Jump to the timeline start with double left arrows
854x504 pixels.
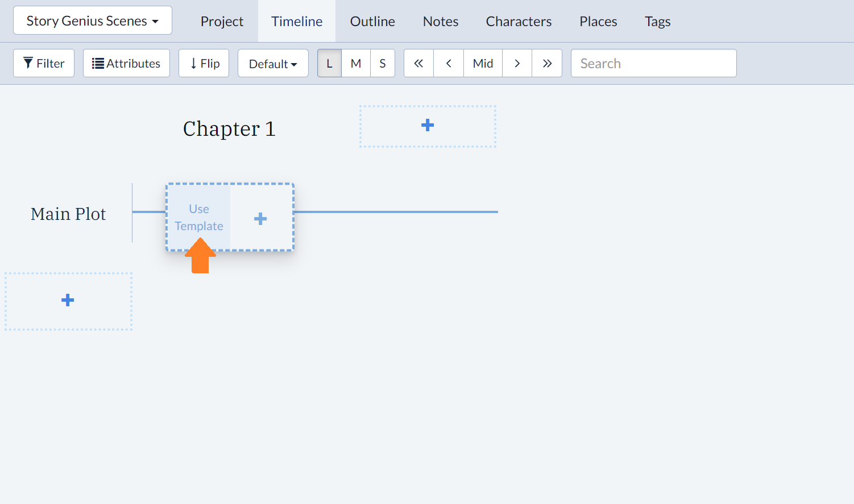pyautogui.click(x=418, y=63)
